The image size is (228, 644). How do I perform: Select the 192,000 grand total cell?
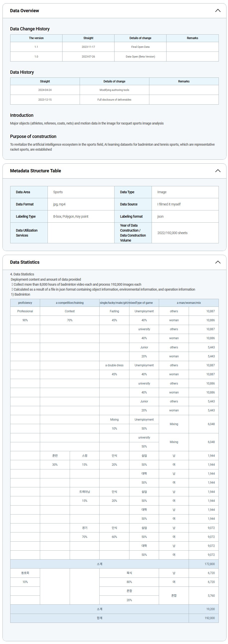[210, 618]
